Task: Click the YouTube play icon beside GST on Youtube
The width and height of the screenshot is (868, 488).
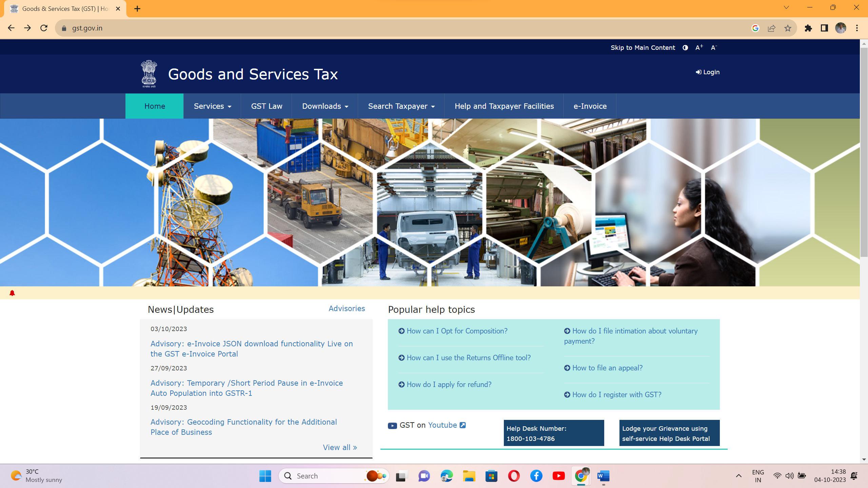Action: (x=392, y=425)
